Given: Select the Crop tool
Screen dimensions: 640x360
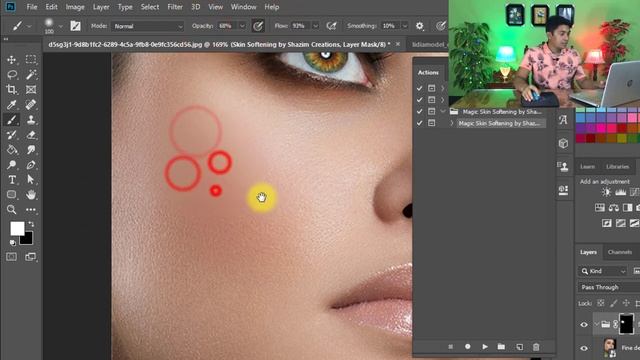Looking at the screenshot, I should [x=11, y=89].
